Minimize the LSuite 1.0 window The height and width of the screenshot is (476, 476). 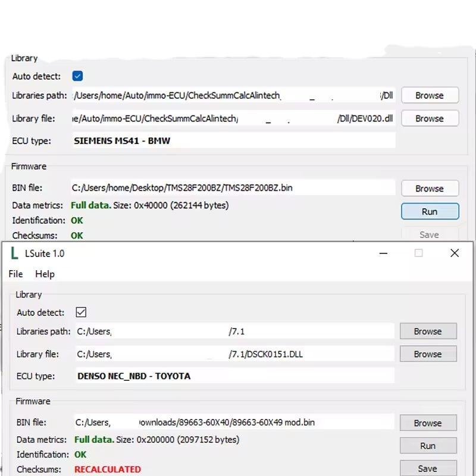[x=383, y=253]
